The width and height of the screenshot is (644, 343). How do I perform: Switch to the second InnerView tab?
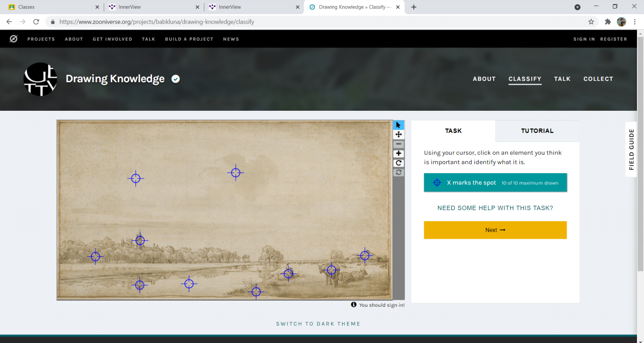click(x=254, y=7)
